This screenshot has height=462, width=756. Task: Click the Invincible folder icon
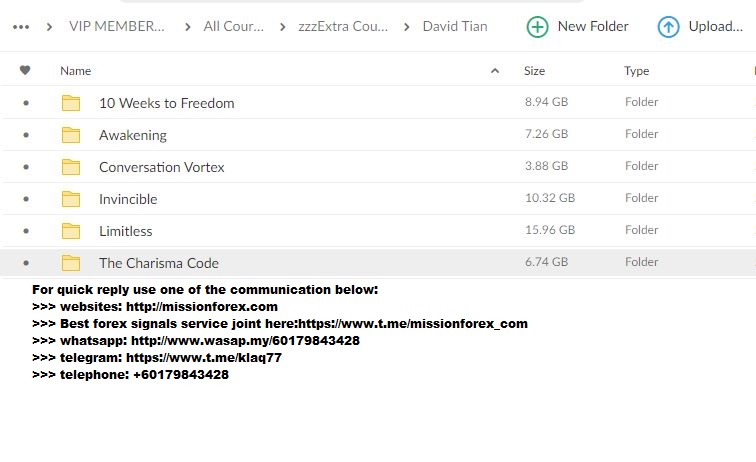tap(71, 199)
